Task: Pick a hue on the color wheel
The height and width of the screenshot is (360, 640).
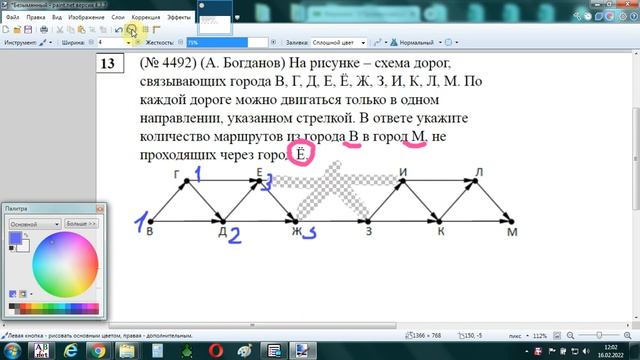Action: pos(65,264)
